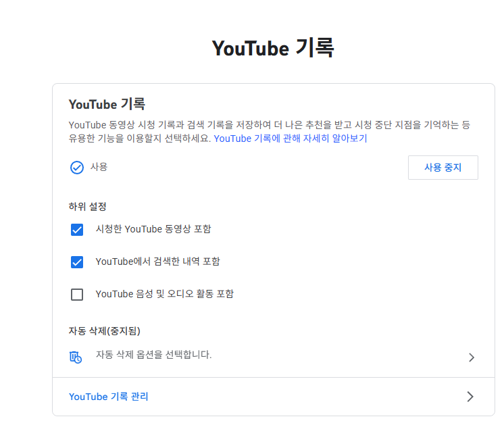504x423 pixels.
Task: Click the 하위 설정 heading
Action: 87,206
